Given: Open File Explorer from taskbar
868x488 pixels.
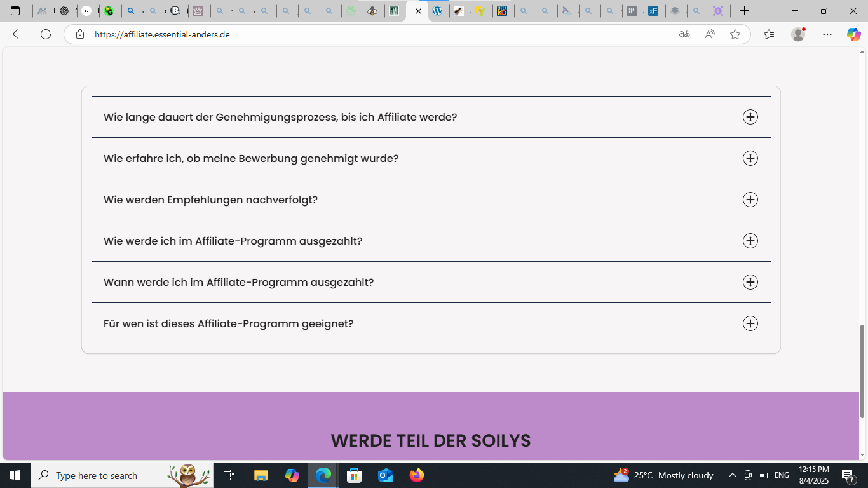Looking at the screenshot, I should pos(261,475).
